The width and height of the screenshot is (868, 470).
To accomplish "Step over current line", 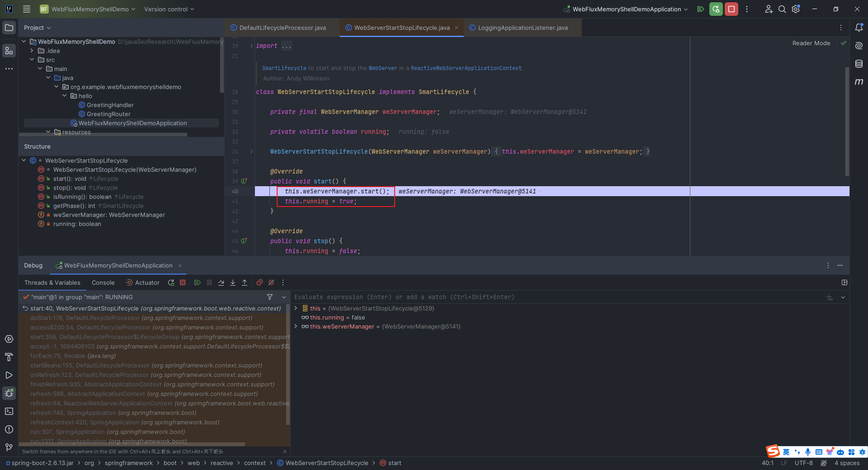I will point(221,282).
